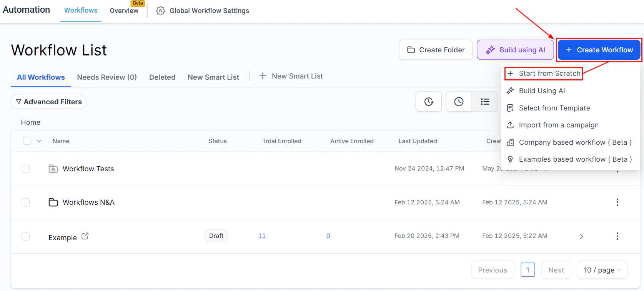Click Total Enrolled count 11
Image resolution: width=644 pixels, height=291 pixels.
tap(262, 236)
